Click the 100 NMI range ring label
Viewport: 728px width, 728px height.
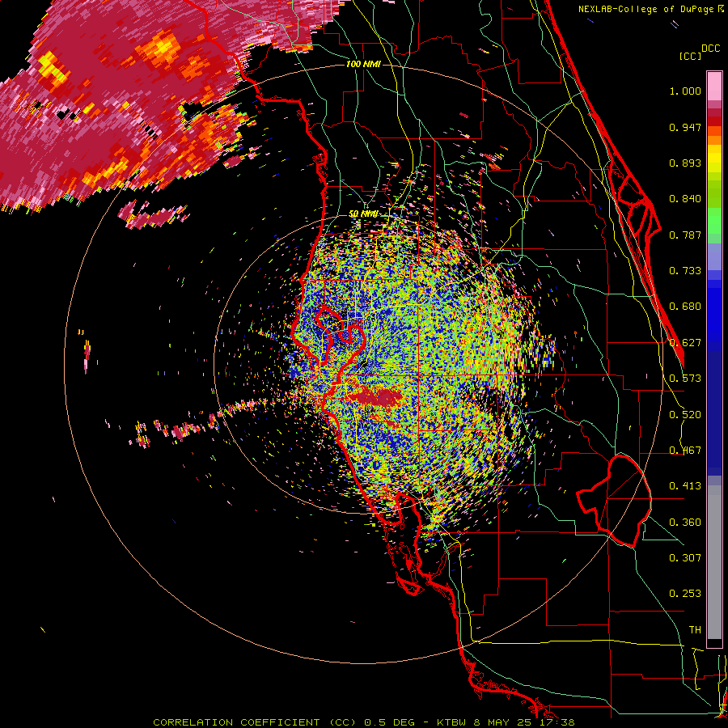point(363,64)
